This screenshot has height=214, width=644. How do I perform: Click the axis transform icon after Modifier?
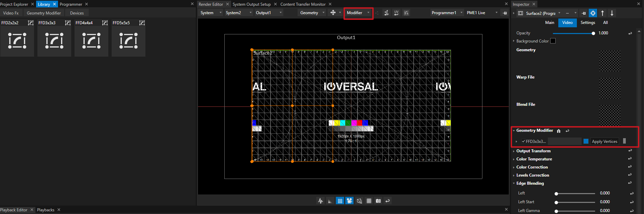[x=387, y=13]
